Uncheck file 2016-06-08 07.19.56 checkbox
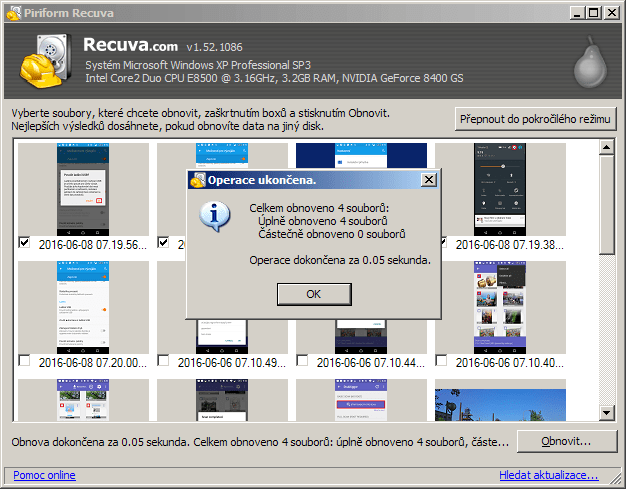The width and height of the screenshot is (626, 489). click(24, 242)
